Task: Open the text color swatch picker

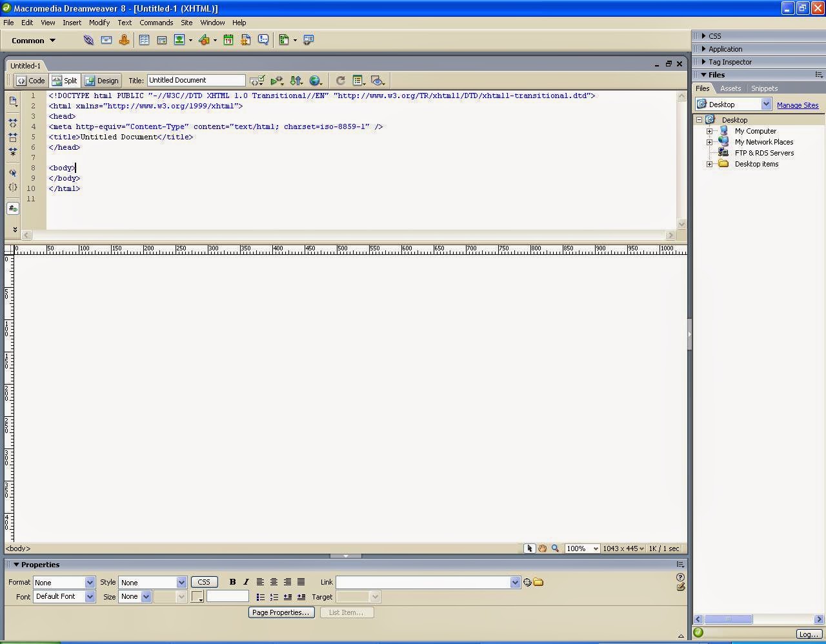Action: (x=197, y=597)
